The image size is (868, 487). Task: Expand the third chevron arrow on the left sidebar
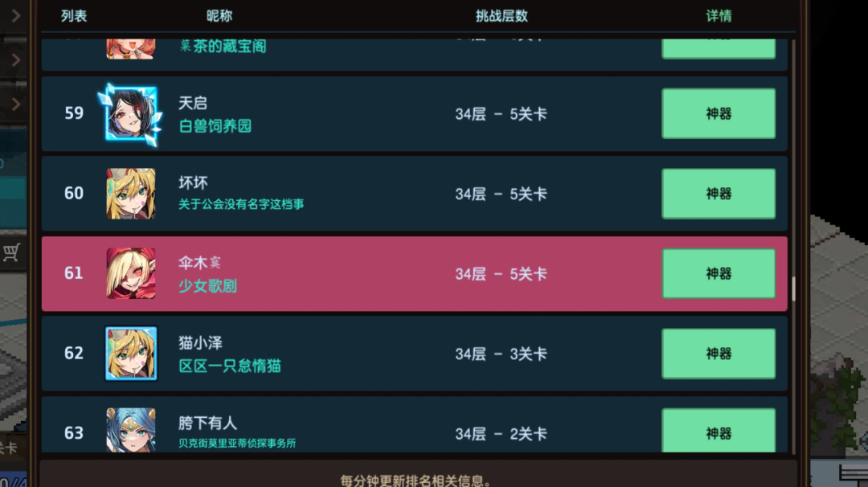pyautogui.click(x=15, y=104)
